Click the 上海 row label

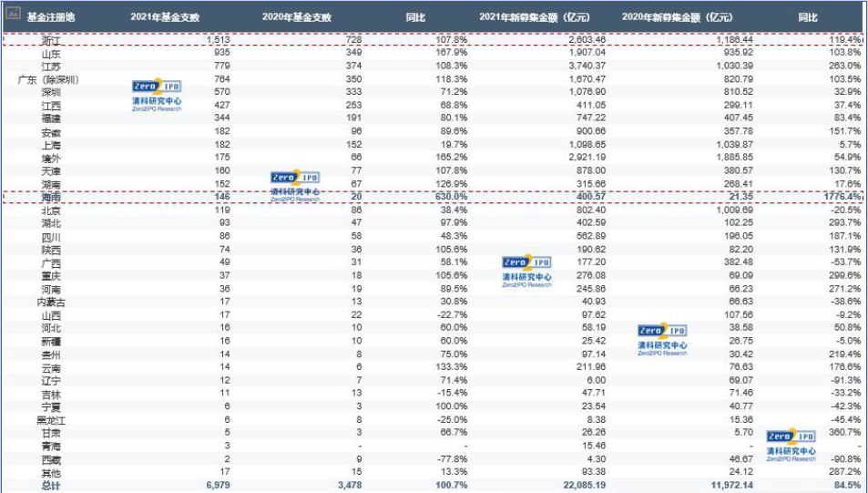click(x=51, y=145)
